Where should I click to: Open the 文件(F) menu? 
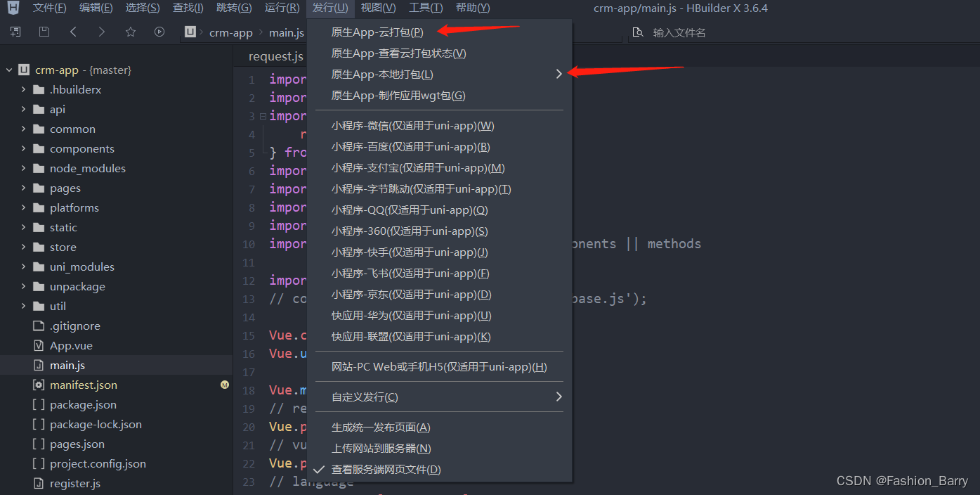click(50, 8)
